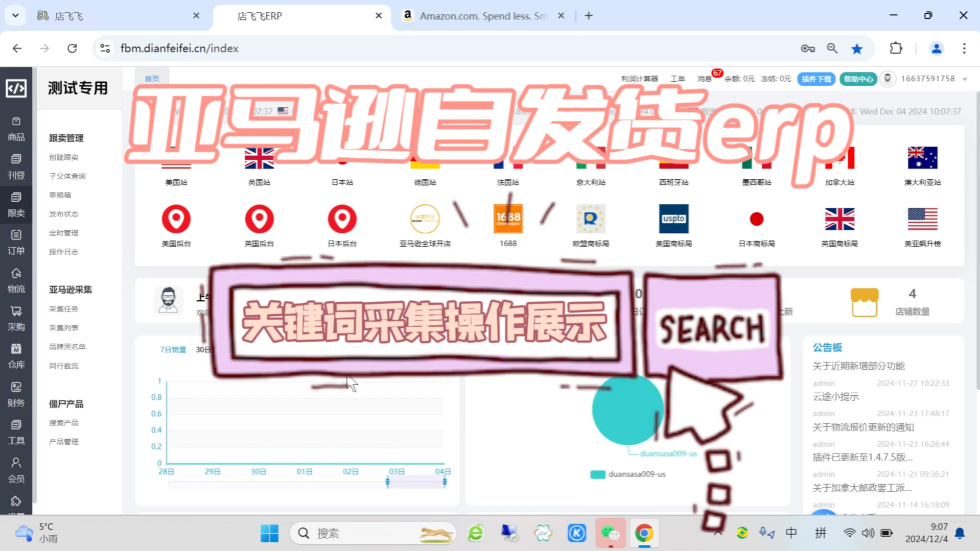The height and width of the screenshot is (551, 980).
Task: Open 产品管理 menu item
Action: coord(64,442)
